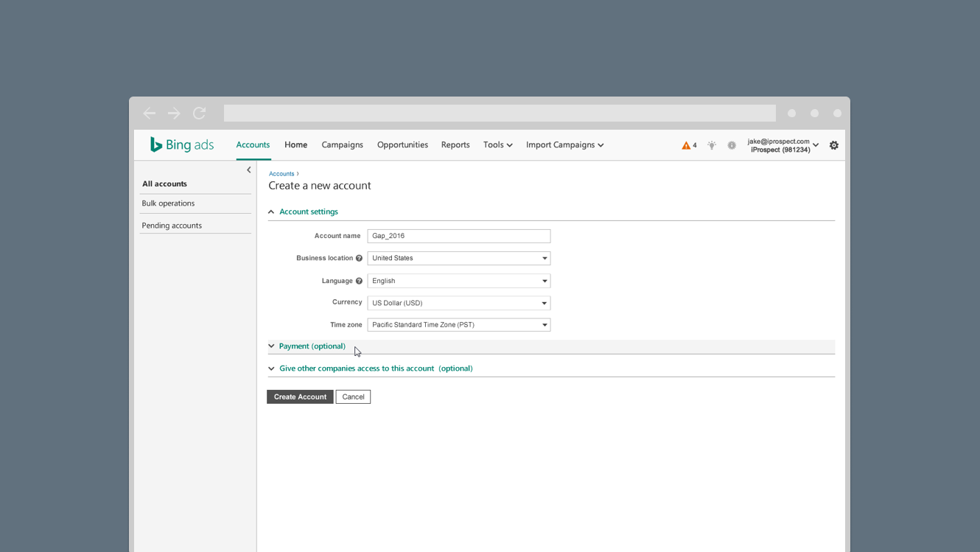
Task: Click Business location help question icon
Action: point(360,258)
